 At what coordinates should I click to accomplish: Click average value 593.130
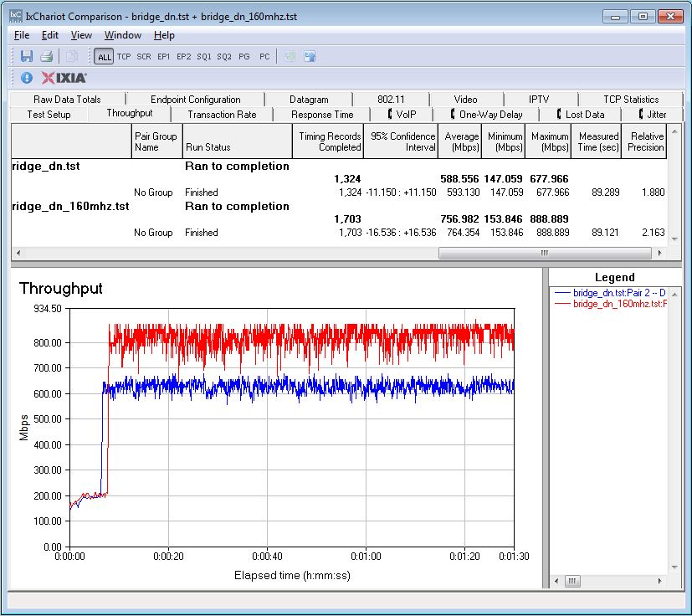pos(463,192)
